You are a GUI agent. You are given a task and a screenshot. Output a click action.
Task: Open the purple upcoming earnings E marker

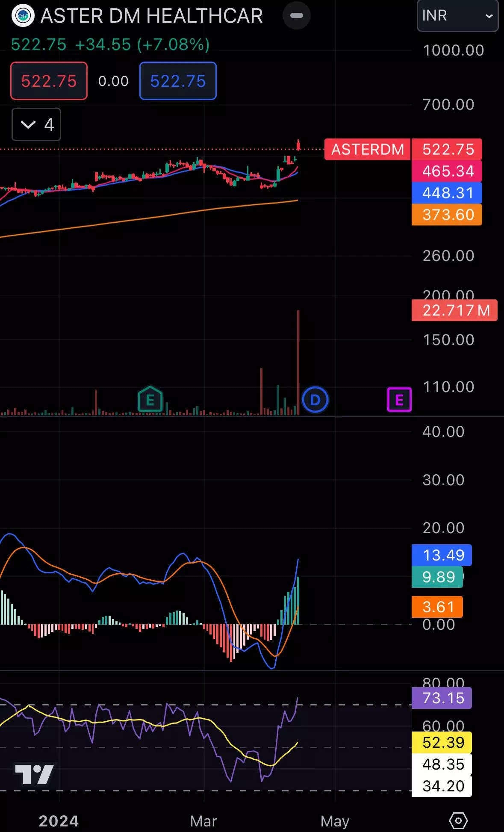point(399,400)
